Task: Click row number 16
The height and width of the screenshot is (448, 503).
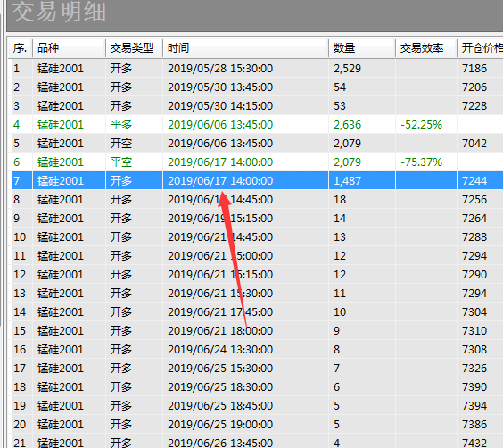Action: click(20, 350)
